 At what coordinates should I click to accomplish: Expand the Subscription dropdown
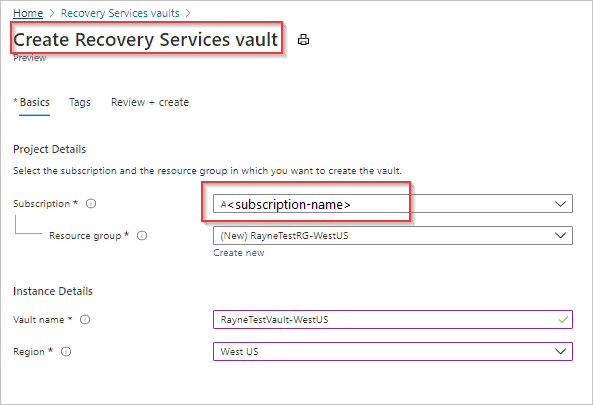pos(393,204)
